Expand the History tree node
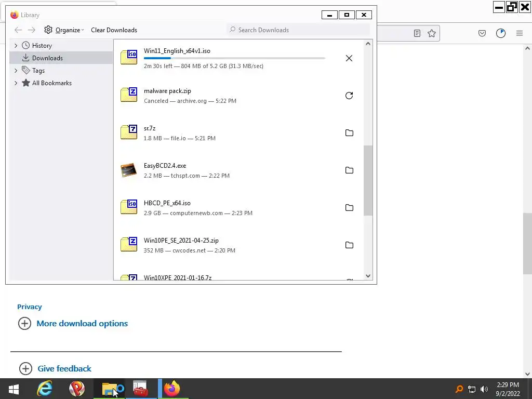 (x=16, y=46)
